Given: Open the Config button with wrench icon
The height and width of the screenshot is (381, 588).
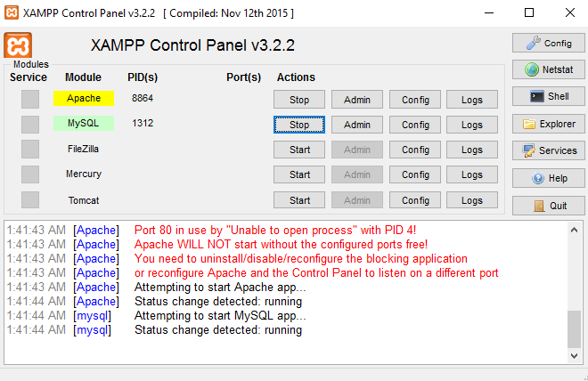Looking at the screenshot, I should (548, 43).
